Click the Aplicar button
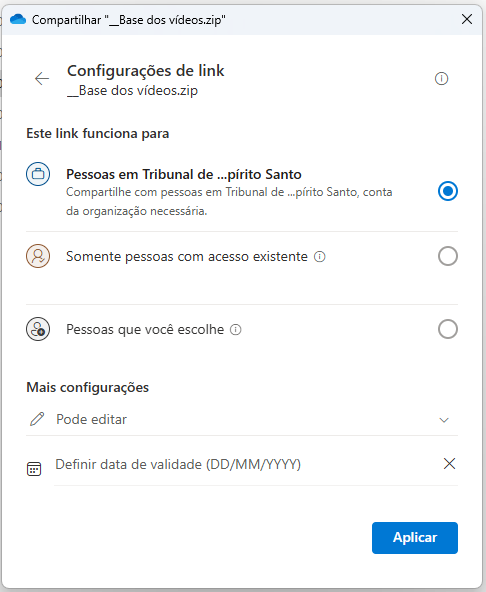Screen dimensions: 486x592 click(415, 538)
